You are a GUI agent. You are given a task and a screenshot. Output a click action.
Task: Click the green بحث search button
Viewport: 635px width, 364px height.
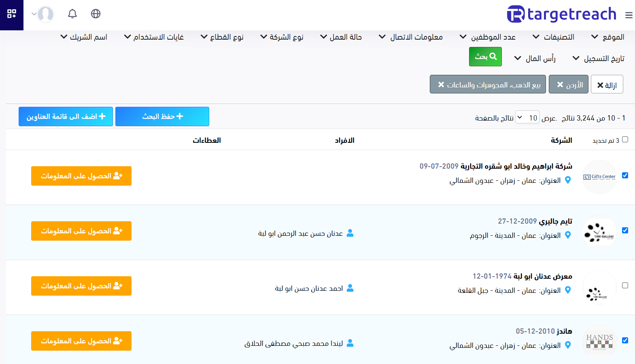pyautogui.click(x=485, y=57)
